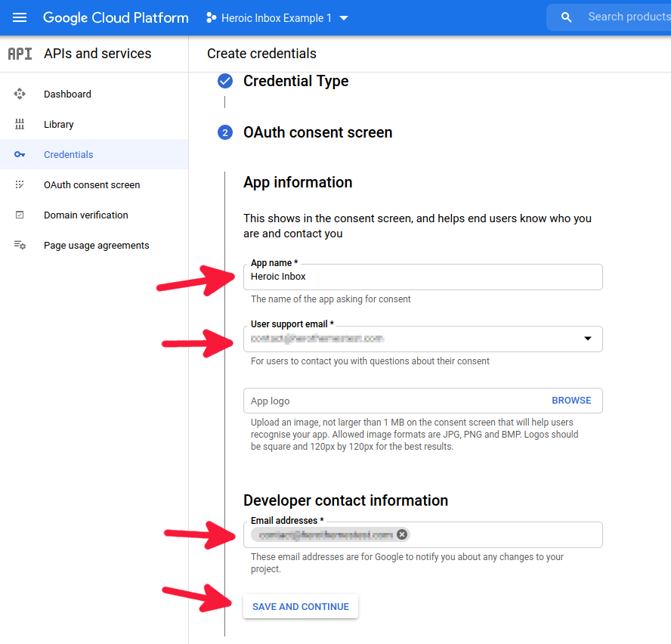This screenshot has height=644, width=671.
Task: Open the Library sidebar item
Action: pos(94,124)
